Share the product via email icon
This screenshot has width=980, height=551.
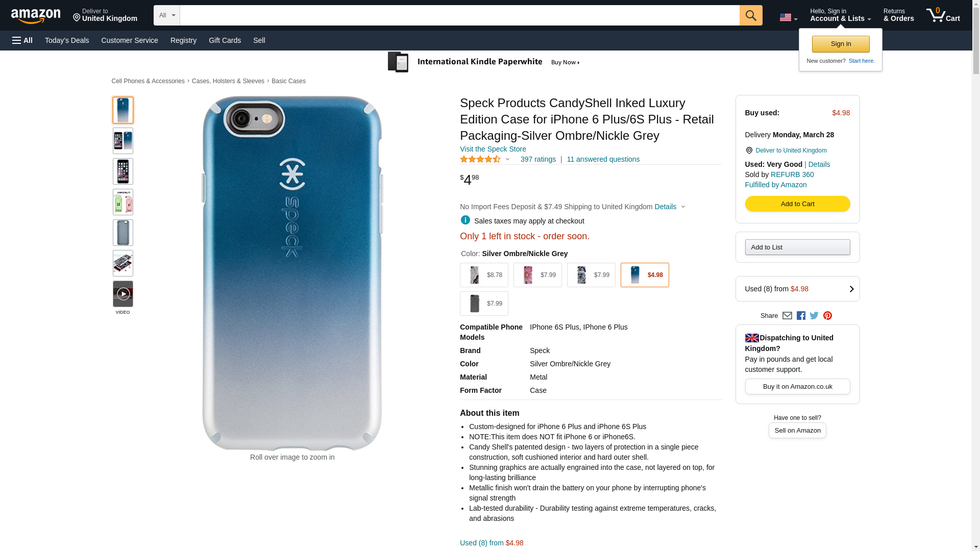point(787,316)
